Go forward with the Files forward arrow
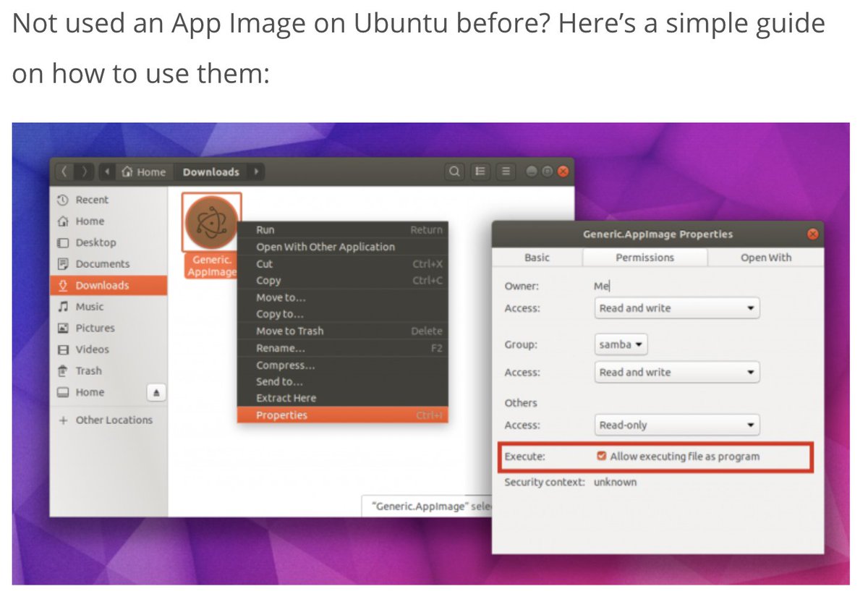The image size is (868, 602). 84,171
